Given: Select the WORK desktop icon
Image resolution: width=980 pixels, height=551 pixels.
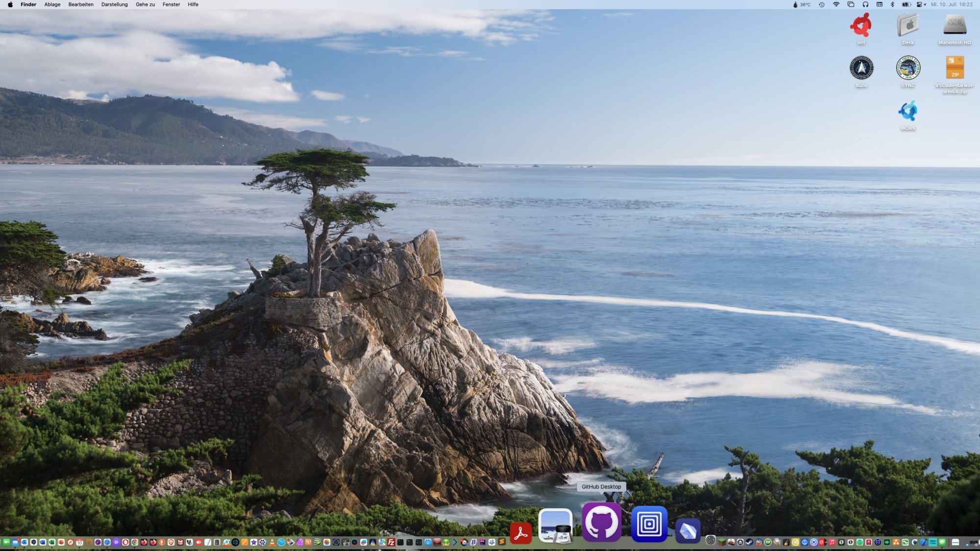Looking at the screenshot, I should 907,112.
